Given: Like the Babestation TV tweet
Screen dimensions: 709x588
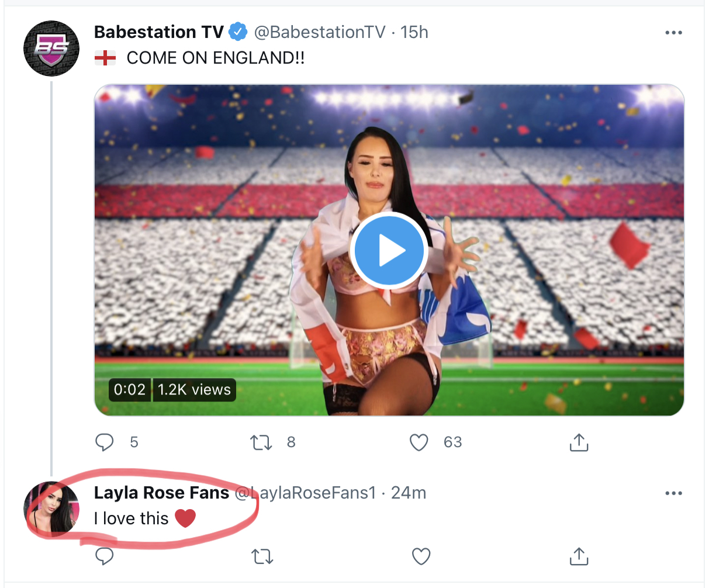Looking at the screenshot, I should pos(419,442).
